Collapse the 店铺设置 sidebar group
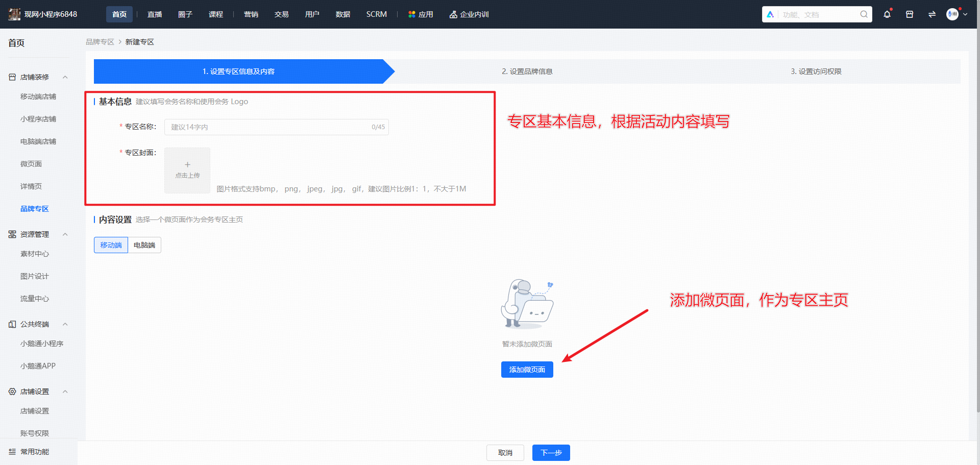Viewport: 980px width, 465px height. pyautogui.click(x=65, y=391)
